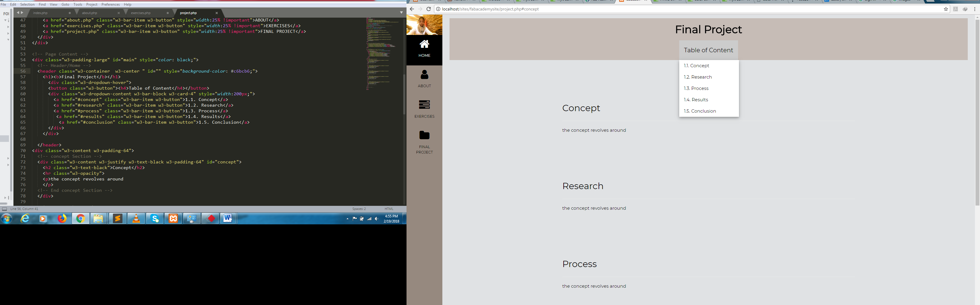Screen dimensions: 980x305
Task: Switch to Sublime Text on the taskbar
Action: 118,219
